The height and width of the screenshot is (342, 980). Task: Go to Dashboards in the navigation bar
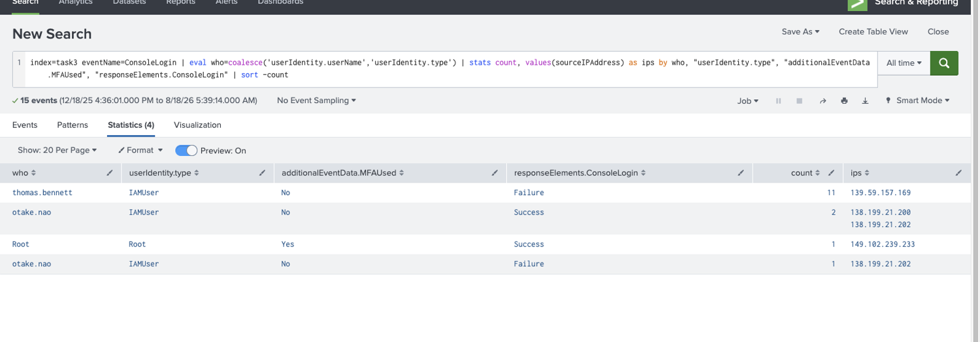point(280,3)
